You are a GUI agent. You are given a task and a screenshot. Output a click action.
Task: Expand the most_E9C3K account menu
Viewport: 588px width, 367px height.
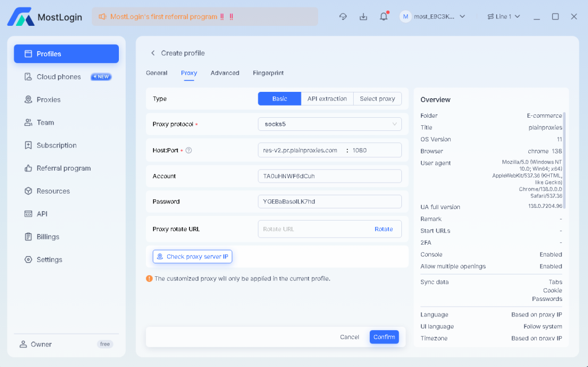click(x=433, y=17)
